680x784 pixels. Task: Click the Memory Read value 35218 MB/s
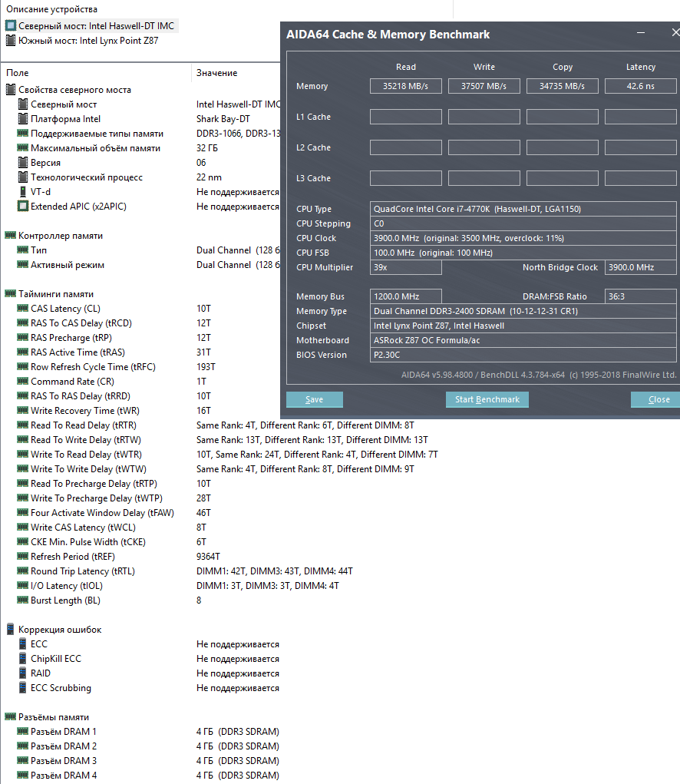(406, 86)
